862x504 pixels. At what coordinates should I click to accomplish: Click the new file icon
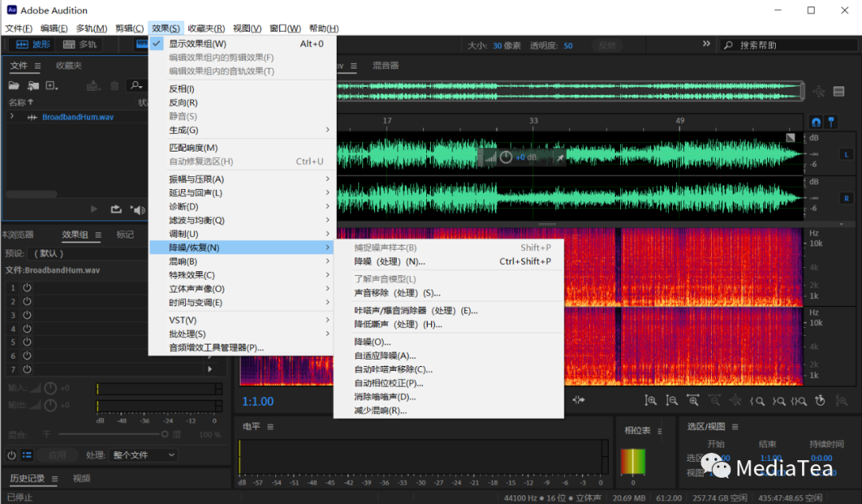tap(52, 85)
